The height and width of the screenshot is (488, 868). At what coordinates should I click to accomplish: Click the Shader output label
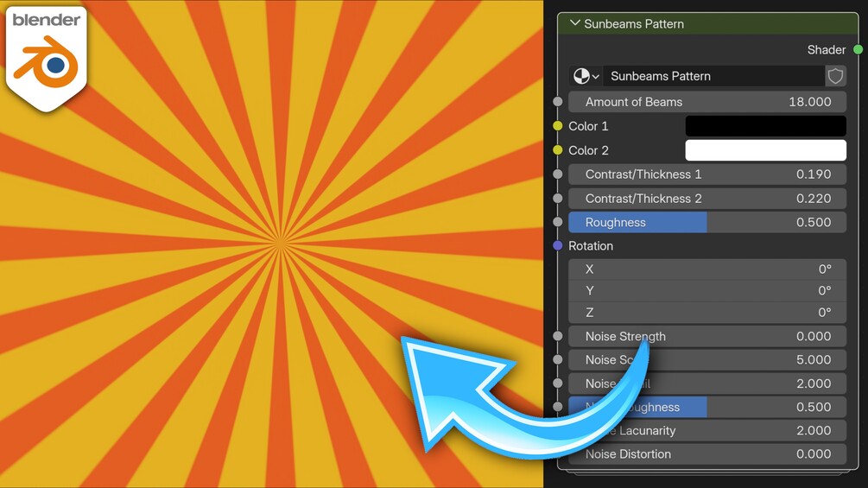point(826,50)
